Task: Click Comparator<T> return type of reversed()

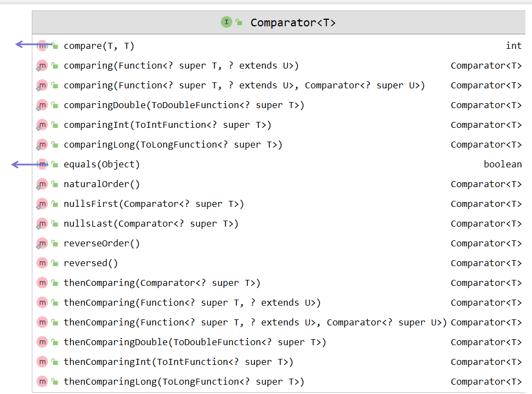Action: tap(486, 263)
